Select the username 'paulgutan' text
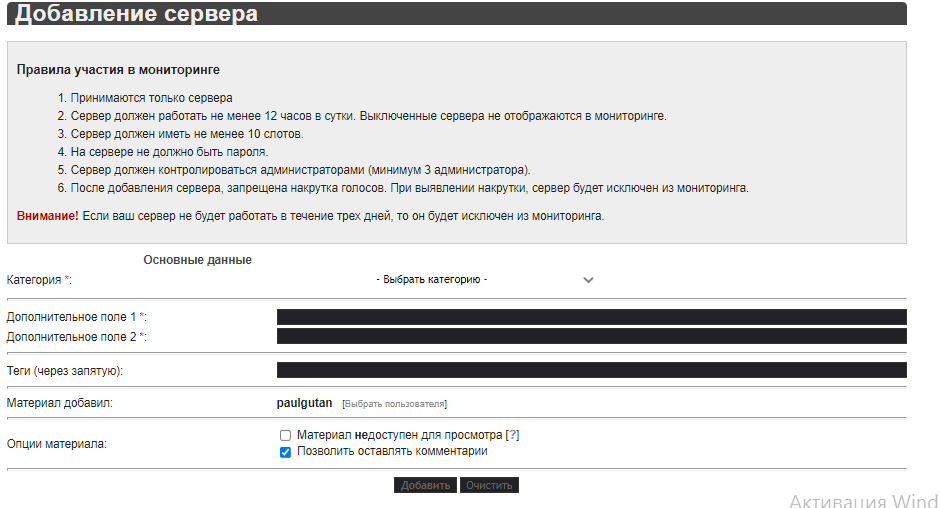 pos(305,403)
